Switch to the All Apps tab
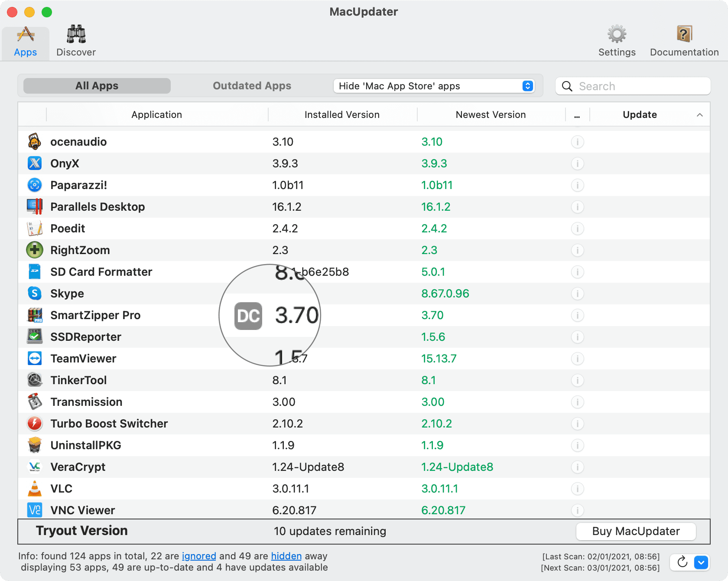Screen dimensions: 728x581 [x=97, y=86]
